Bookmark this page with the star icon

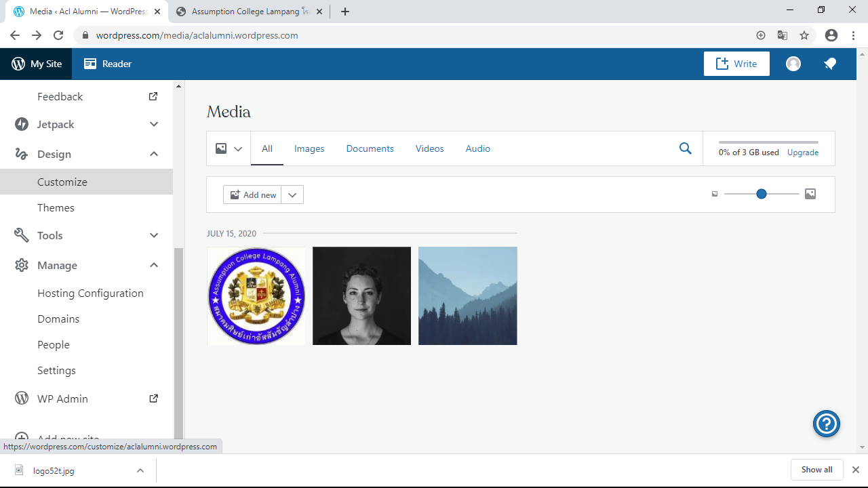pyautogui.click(x=804, y=35)
